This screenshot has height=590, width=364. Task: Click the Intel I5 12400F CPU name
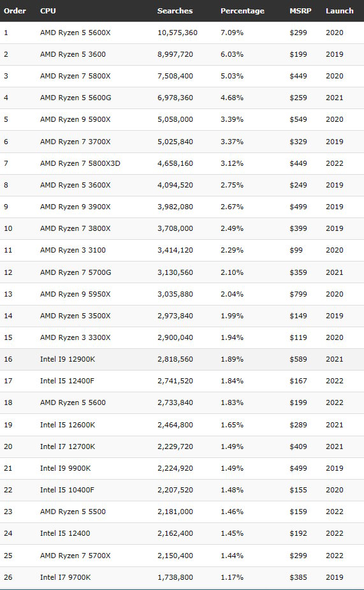(x=68, y=381)
